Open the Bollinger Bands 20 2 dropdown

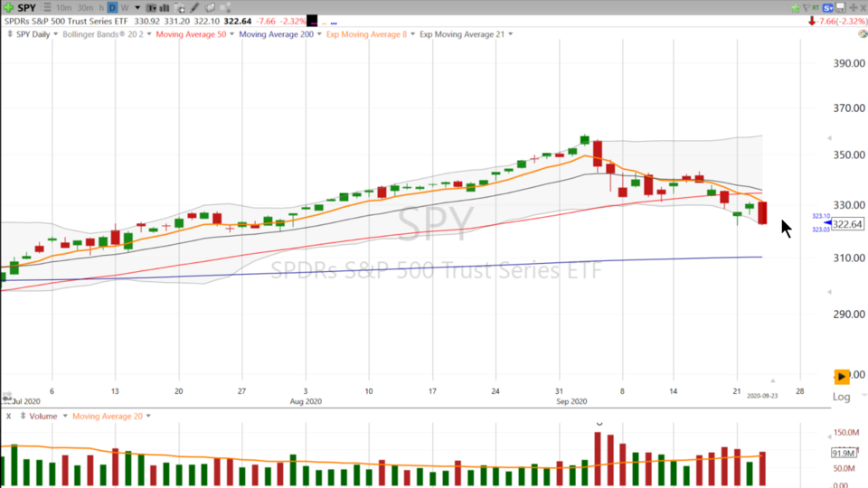coord(149,34)
